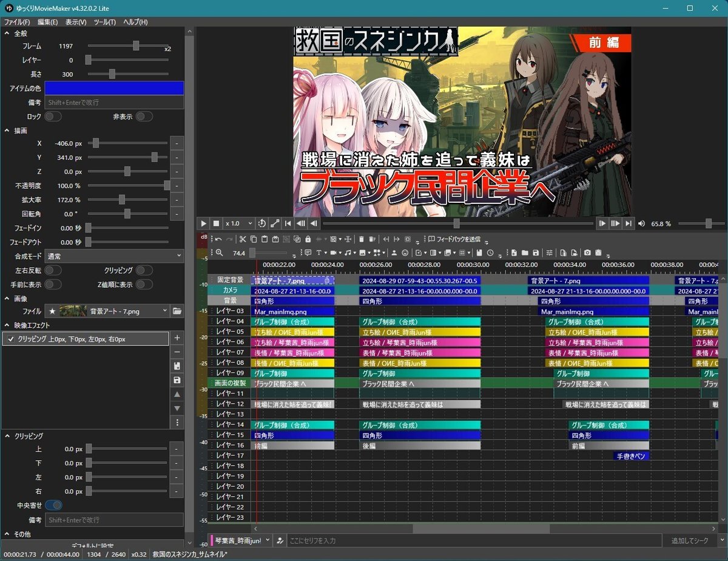Move effect down with triangle arrow
This screenshot has height=561, width=728.
pyautogui.click(x=177, y=408)
